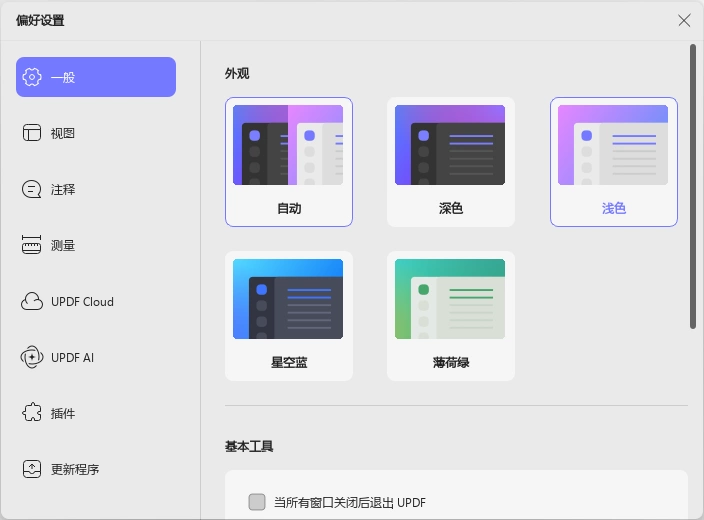Image resolution: width=704 pixels, height=520 pixels.
Task: Click the UPDF AI icon
Action: (32, 357)
